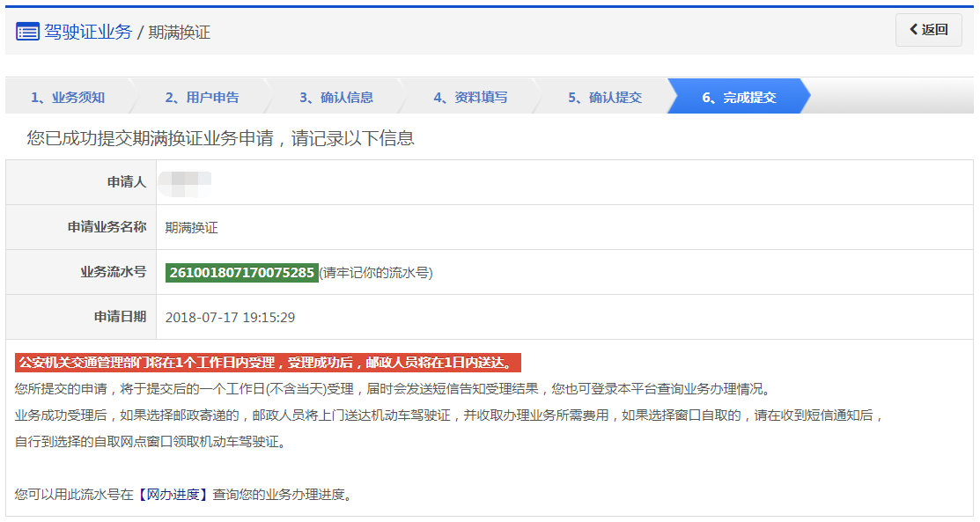Click the 驾驶证业务 header title

click(x=88, y=33)
